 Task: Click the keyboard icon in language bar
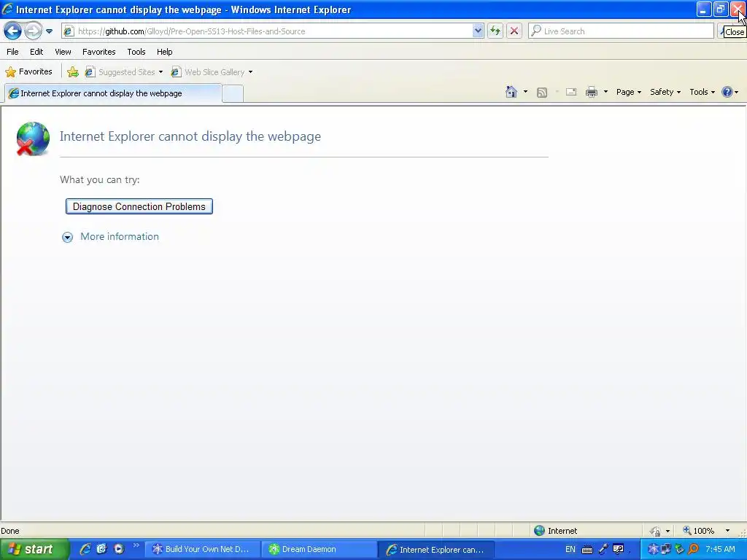pyautogui.click(x=587, y=550)
